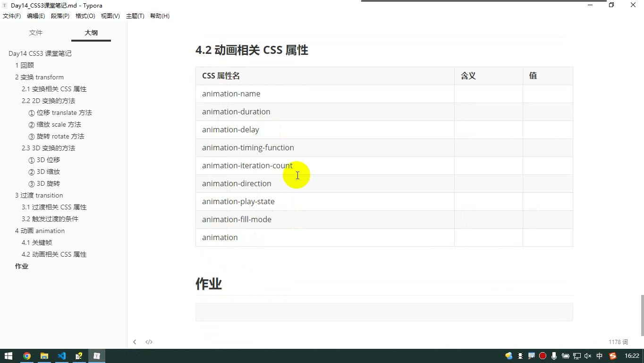
Task: Click the 1178 词 word count
Action: click(x=618, y=342)
